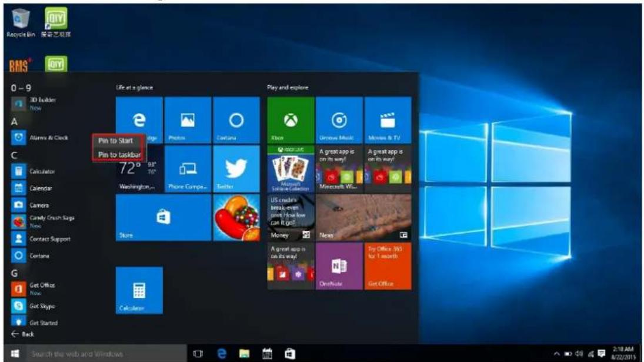The width and height of the screenshot is (644, 362).
Task: Click the Windows Start button
Action: click(15, 354)
